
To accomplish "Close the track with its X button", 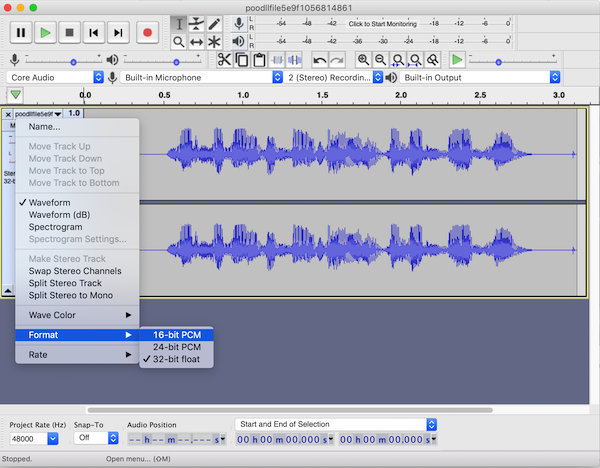I will click(x=8, y=114).
